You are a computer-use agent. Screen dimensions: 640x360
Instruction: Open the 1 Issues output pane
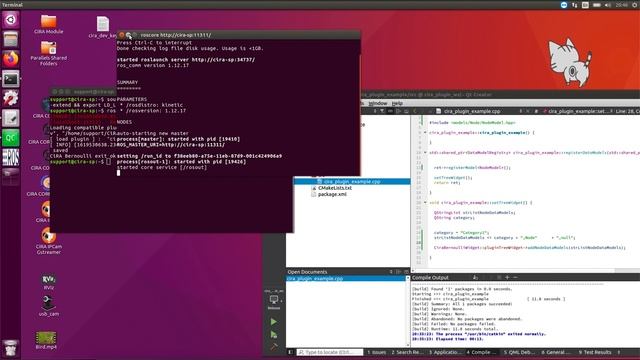[x=376, y=352]
